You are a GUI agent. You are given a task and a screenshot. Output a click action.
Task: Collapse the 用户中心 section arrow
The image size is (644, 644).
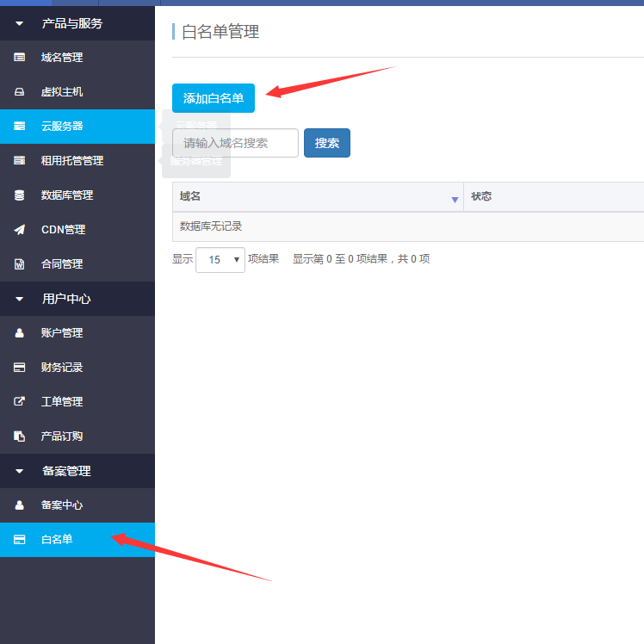tap(20, 299)
